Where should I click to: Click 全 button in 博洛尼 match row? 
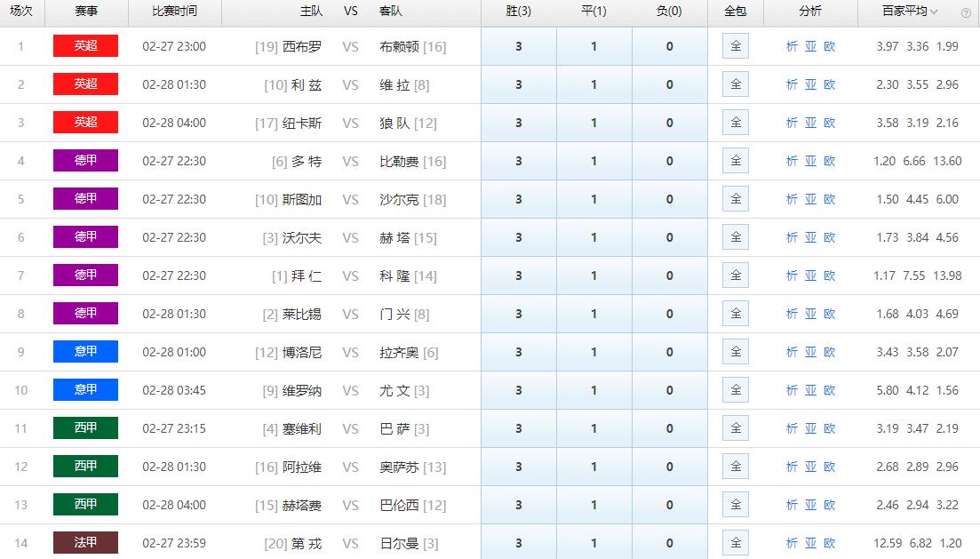[x=736, y=351]
